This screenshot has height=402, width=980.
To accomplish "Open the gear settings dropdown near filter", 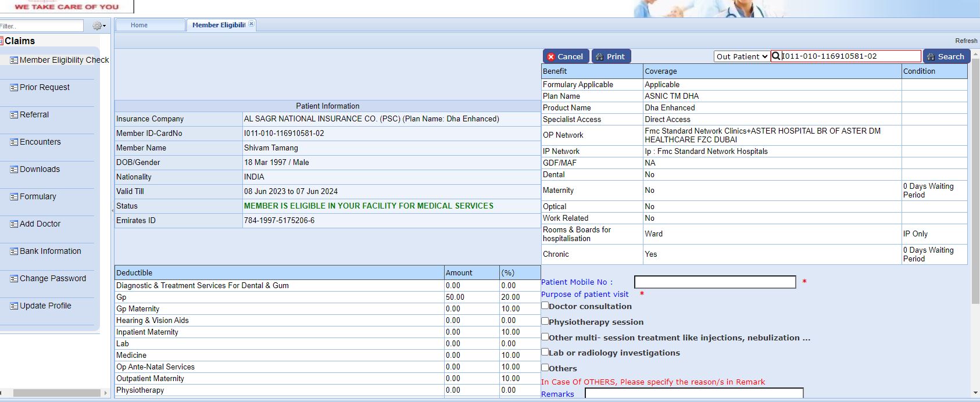I will 99,26.
